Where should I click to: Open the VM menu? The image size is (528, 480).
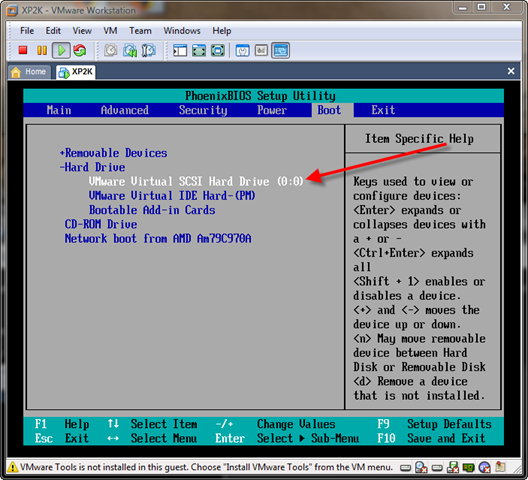110,31
